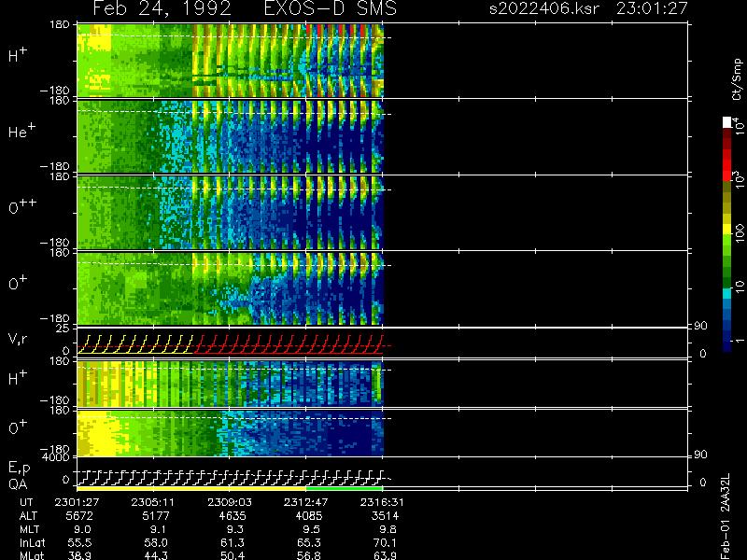Click the red V,r sawtooth trace
The width and height of the screenshot is (747, 560).
click(288, 344)
